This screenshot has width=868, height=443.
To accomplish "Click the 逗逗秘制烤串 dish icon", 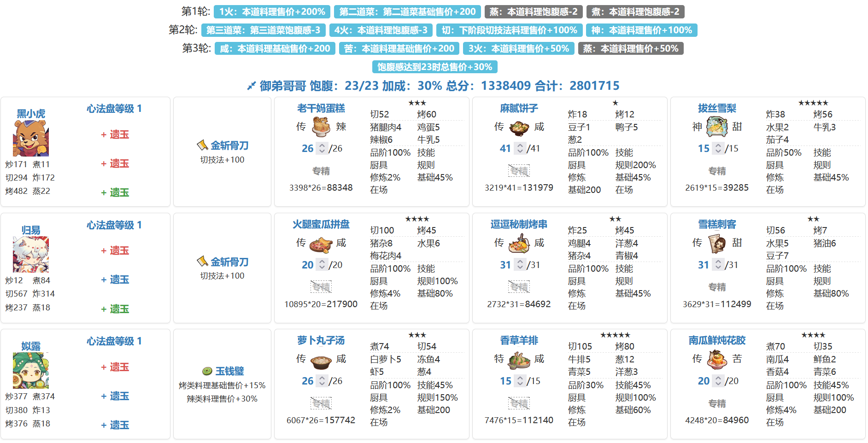I will [519, 243].
